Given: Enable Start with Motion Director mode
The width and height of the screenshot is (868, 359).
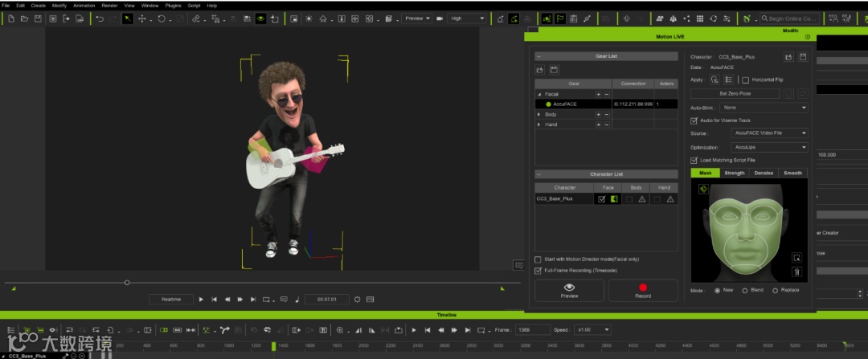Looking at the screenshot, I should pyautogui.click(x=538, y=259).
